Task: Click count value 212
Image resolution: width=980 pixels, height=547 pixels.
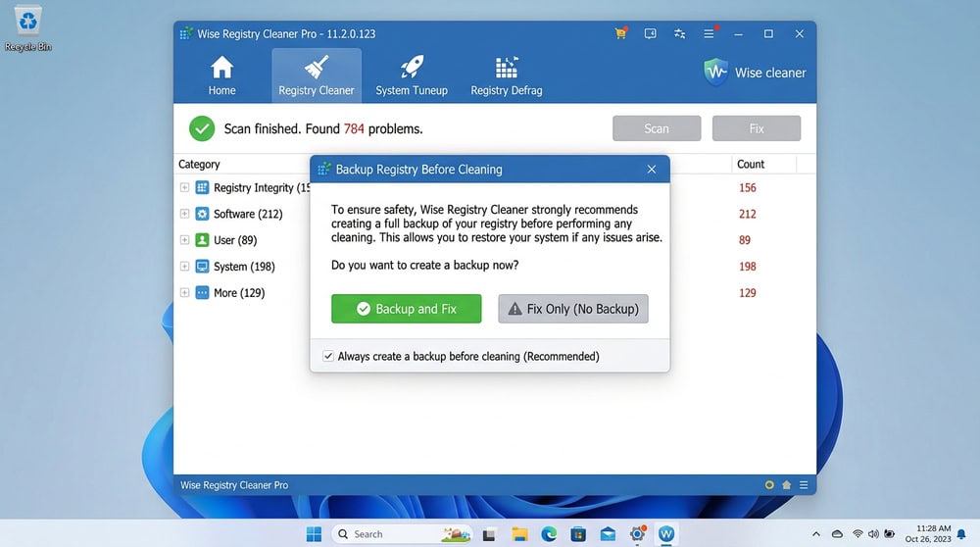Action: pos(748,214)
